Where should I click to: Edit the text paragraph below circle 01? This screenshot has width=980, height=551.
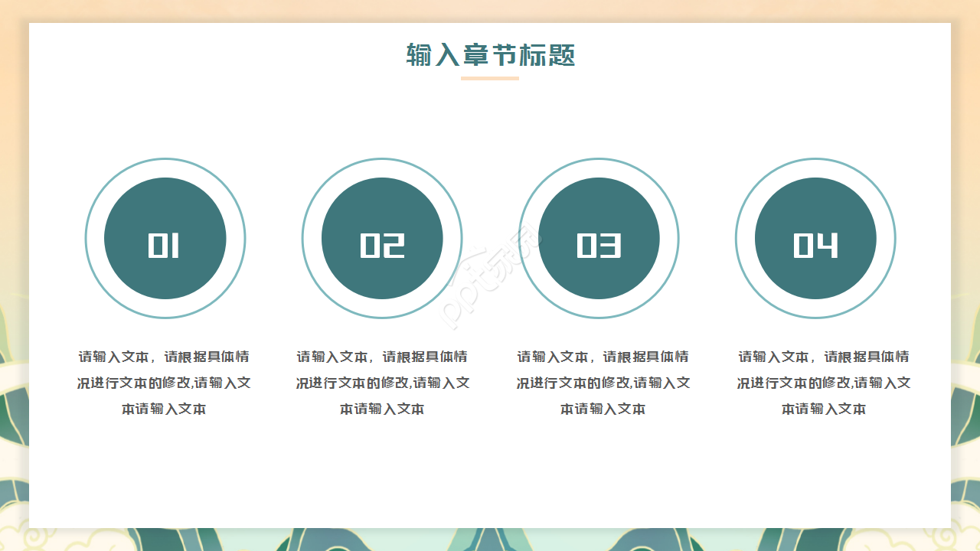[164, 383]
